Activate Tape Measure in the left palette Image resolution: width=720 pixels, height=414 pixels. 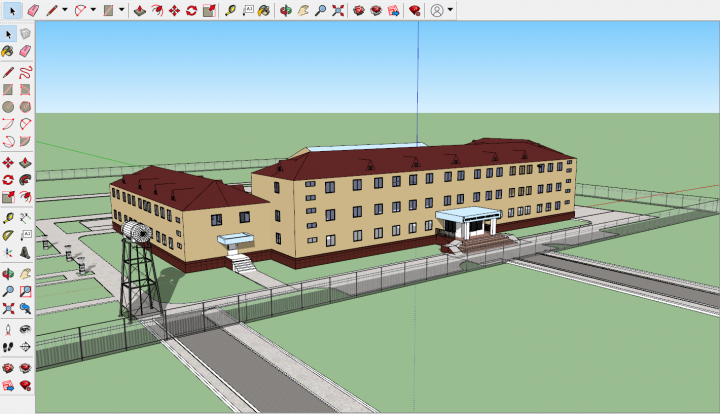point(8,218)
